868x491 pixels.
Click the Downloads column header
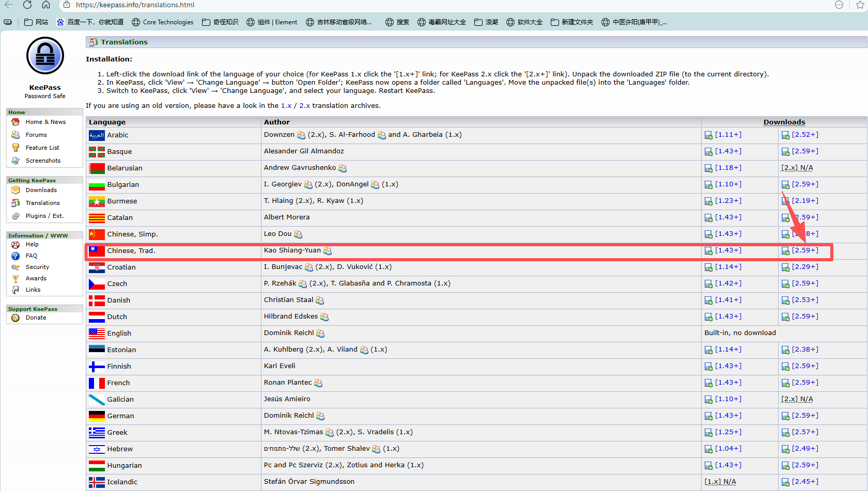tap(784, 122)
